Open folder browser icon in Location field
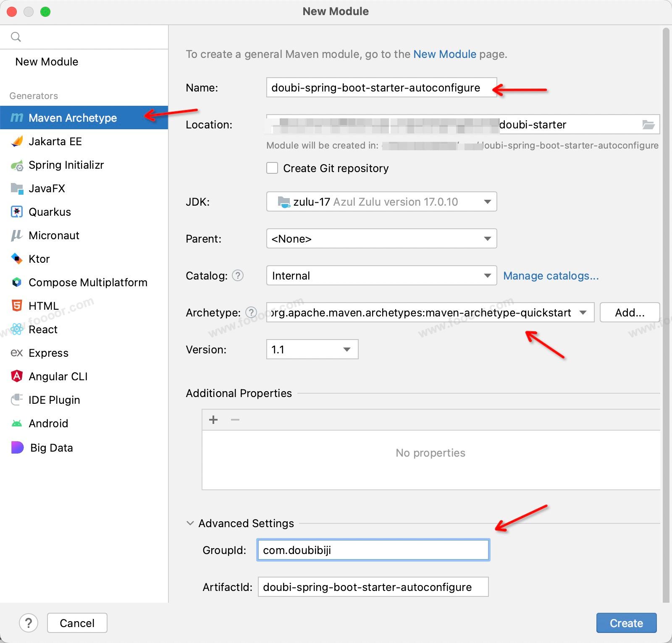Viewport: 672px width, 643px height. [648, 125]
